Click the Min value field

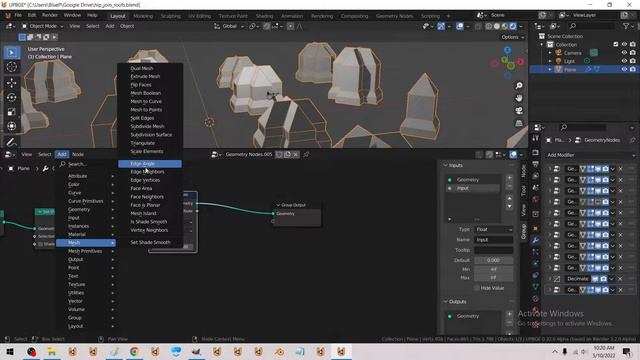tap(493, 269)
